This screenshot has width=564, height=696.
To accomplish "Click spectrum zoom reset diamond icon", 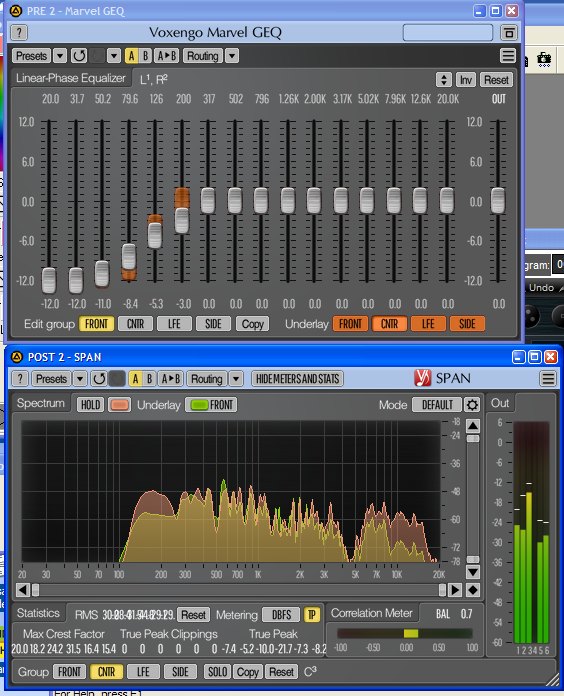I will (473, 590).
